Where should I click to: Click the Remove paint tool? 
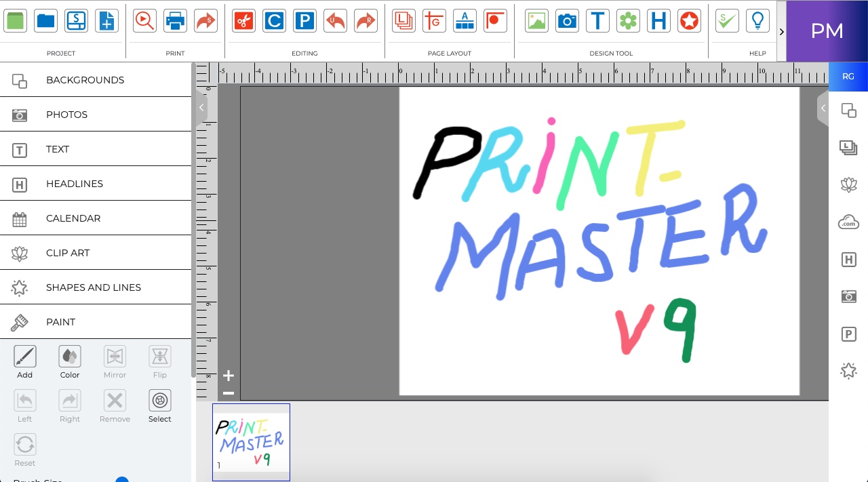pyautogui.click(x=115, y=406)
